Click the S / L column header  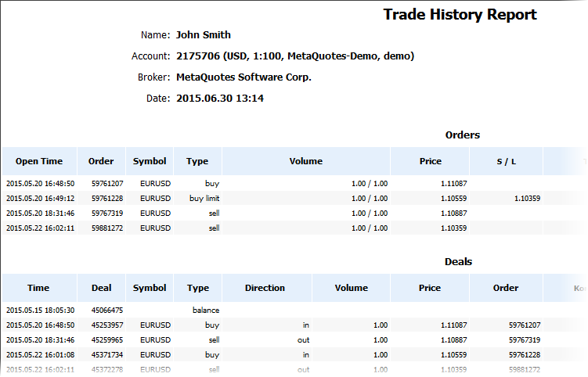click(x=506, y=161)
